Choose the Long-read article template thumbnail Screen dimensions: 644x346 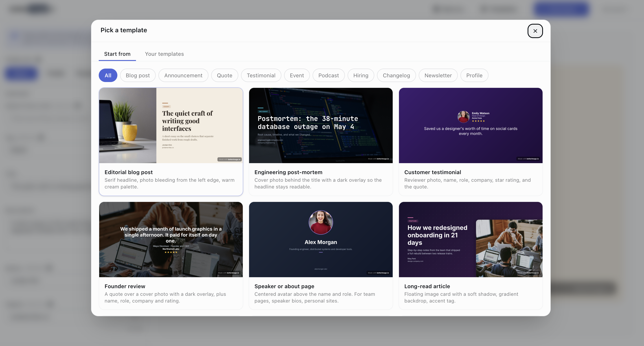point(471,239)
